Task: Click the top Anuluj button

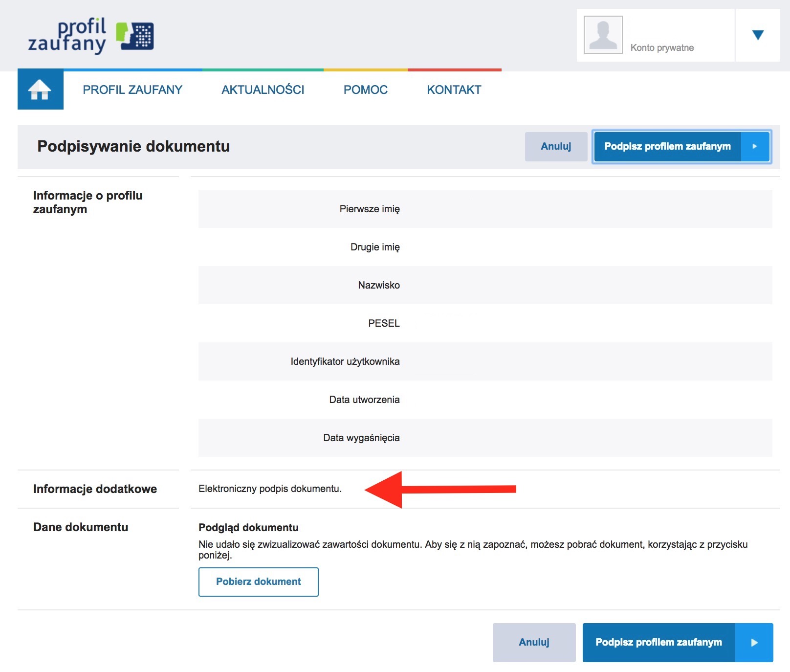Action: 556,146
